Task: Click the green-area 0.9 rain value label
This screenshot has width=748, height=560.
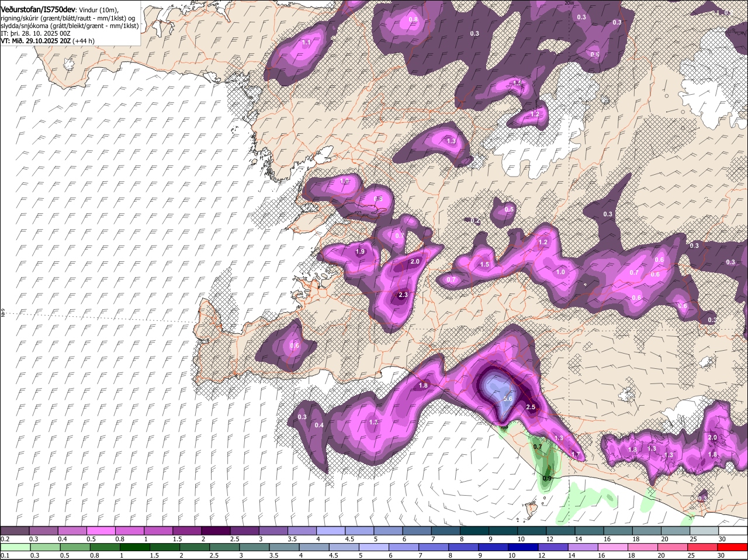Action: coord(547,478)
